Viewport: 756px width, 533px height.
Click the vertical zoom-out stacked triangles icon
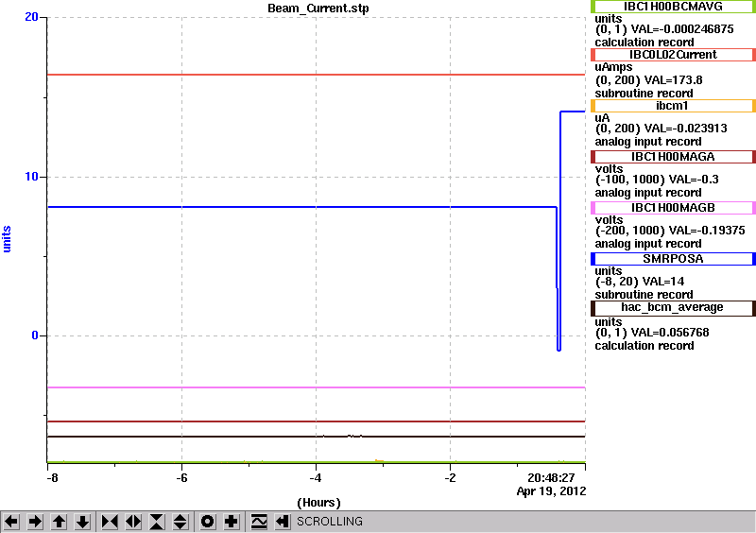(x=180, y=522)
